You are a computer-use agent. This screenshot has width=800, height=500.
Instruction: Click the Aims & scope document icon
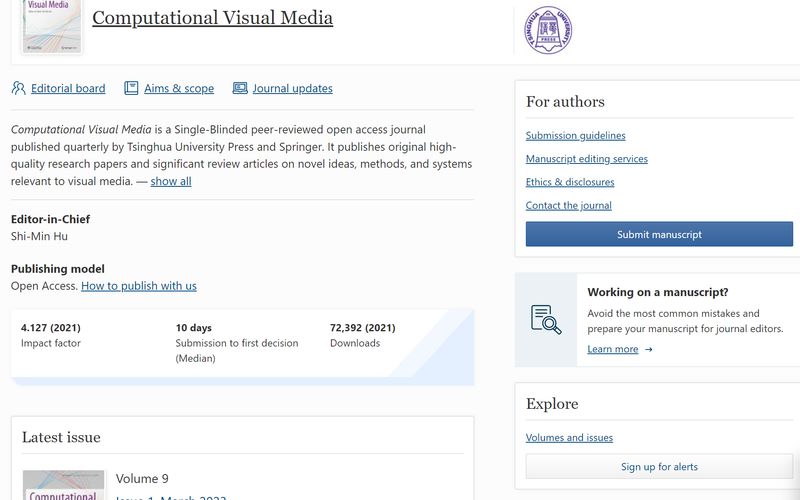click(131, 88)
